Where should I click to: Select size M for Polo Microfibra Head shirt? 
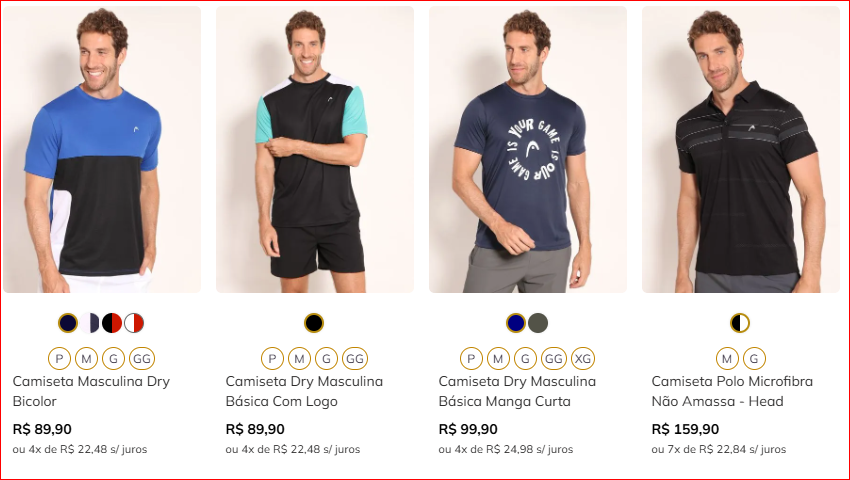[727, 359]
